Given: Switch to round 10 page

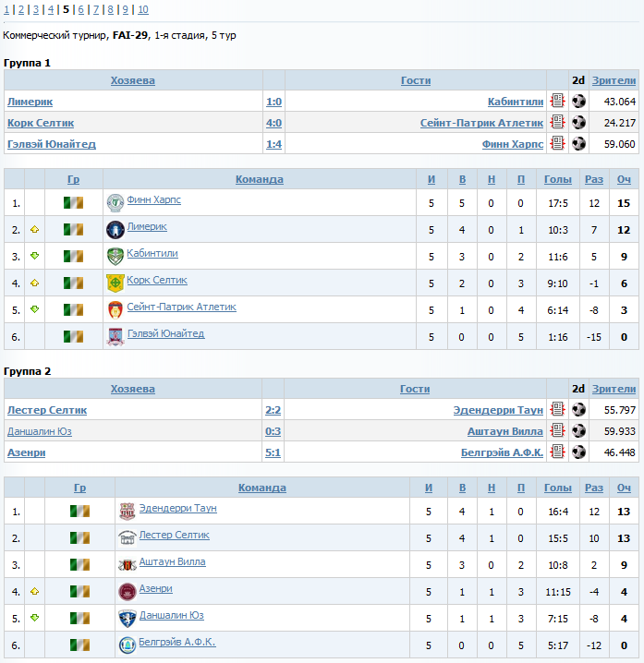Looking at the screenshot, I should point(142,9).
